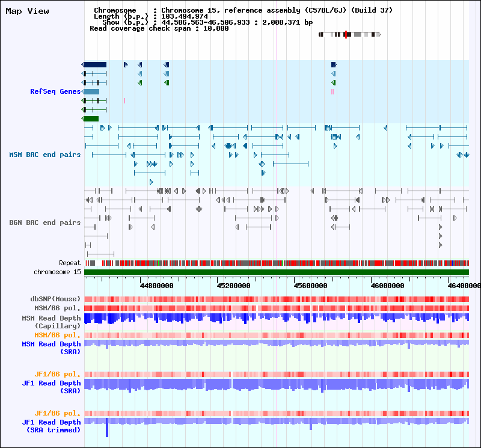Click the 45600000 axis position label
The image size is (481, 448).
310,286
